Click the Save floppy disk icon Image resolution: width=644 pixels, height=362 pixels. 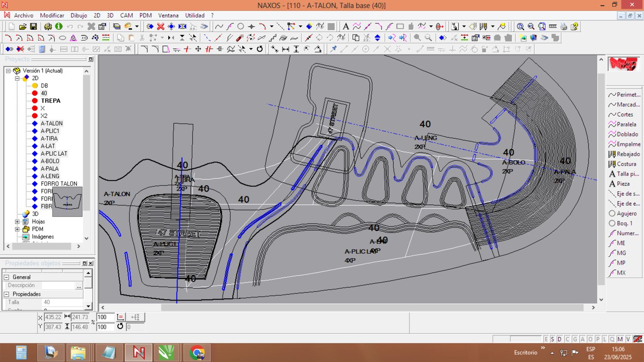[x=33, y=27]
